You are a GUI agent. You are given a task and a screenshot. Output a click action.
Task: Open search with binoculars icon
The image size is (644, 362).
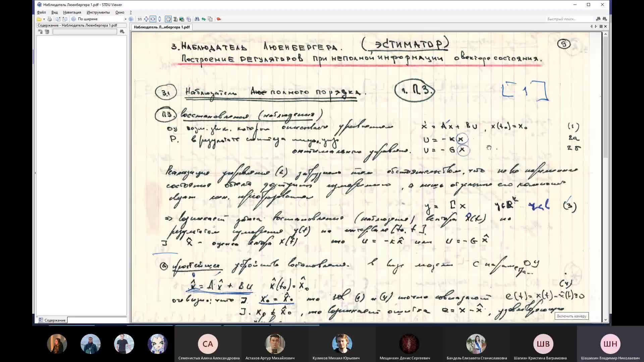(x=197, y=19)
